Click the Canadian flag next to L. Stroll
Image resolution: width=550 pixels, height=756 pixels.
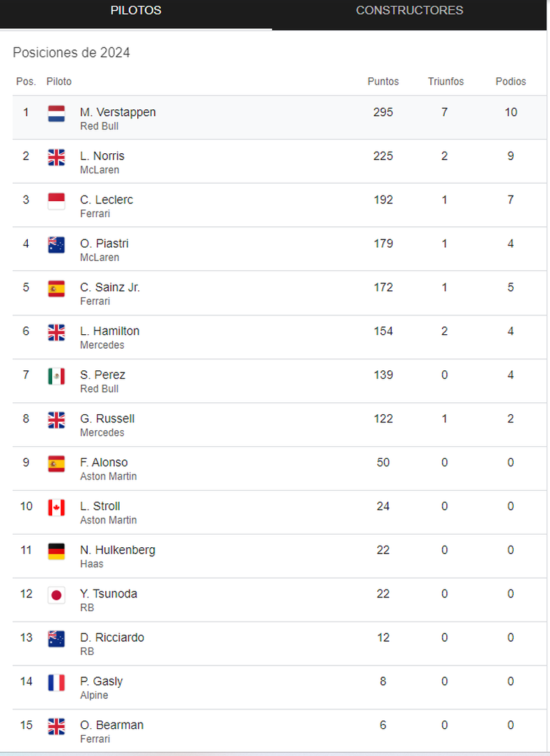[56, 507]
